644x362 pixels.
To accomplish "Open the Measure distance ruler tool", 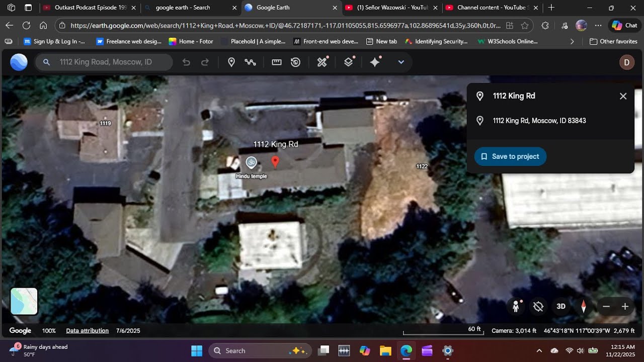I will (277, 62).
